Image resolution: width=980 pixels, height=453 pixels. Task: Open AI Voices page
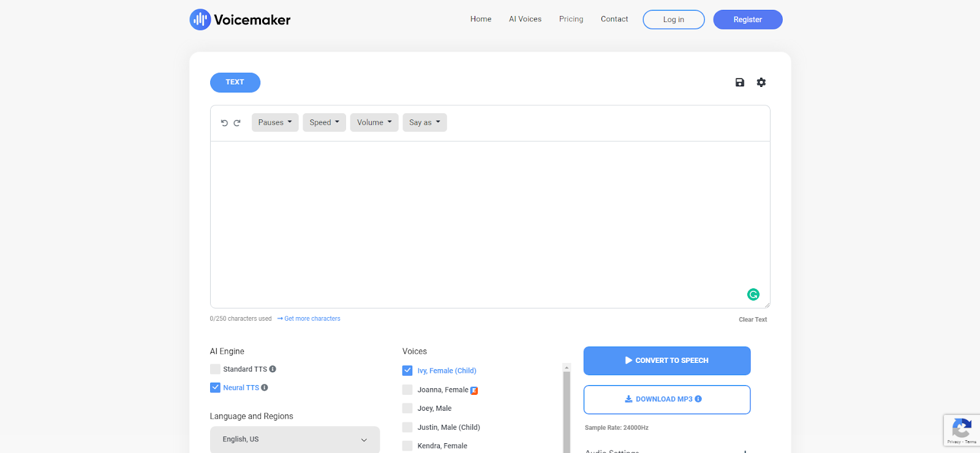(525, 19)
